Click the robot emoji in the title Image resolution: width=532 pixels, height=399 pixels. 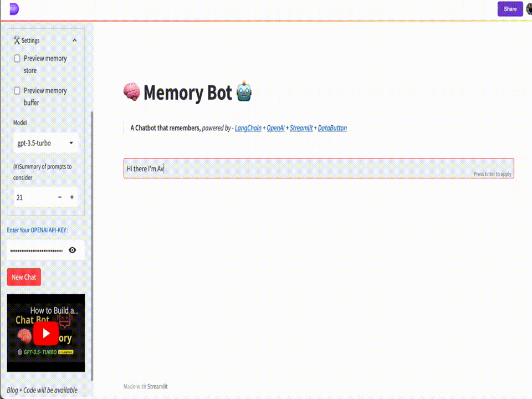[244, 91]
